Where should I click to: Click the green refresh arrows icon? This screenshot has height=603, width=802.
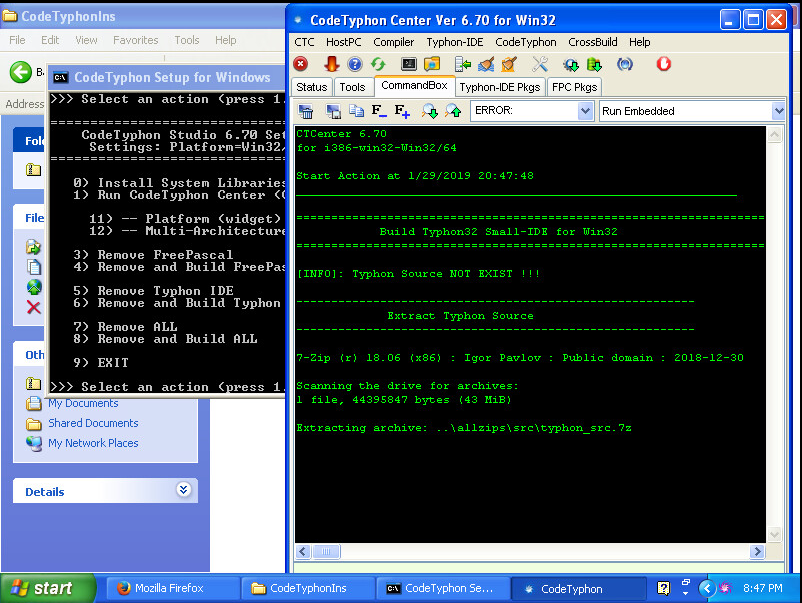(x=378, y=64)
